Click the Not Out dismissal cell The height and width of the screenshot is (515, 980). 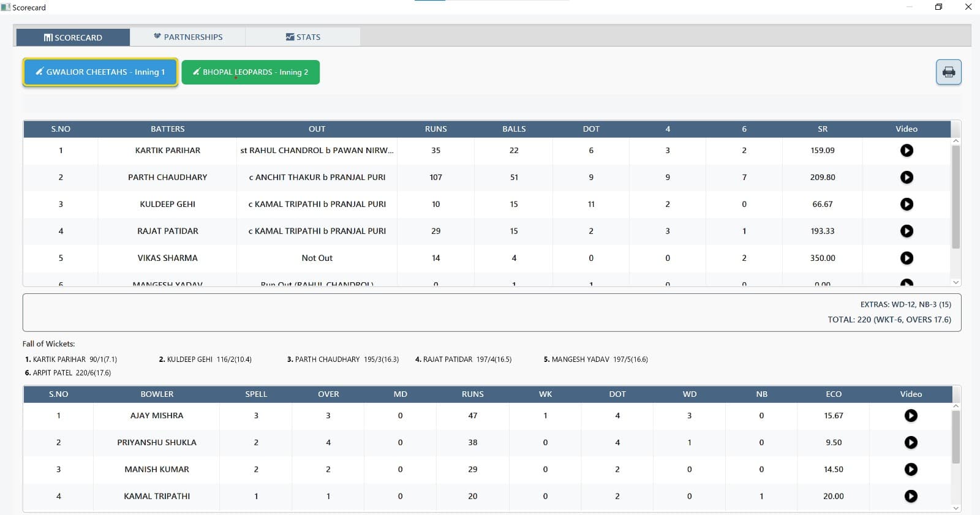[317, 258]
